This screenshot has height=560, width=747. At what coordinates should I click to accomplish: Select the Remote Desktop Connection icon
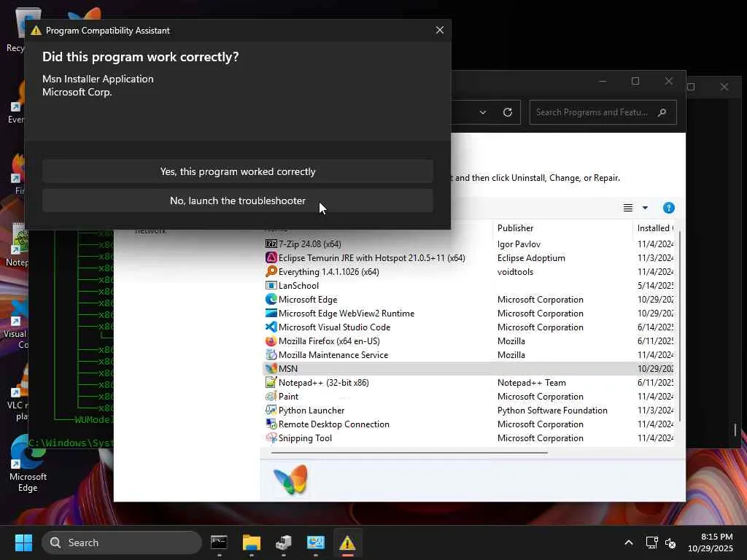(x=271, y=424)
